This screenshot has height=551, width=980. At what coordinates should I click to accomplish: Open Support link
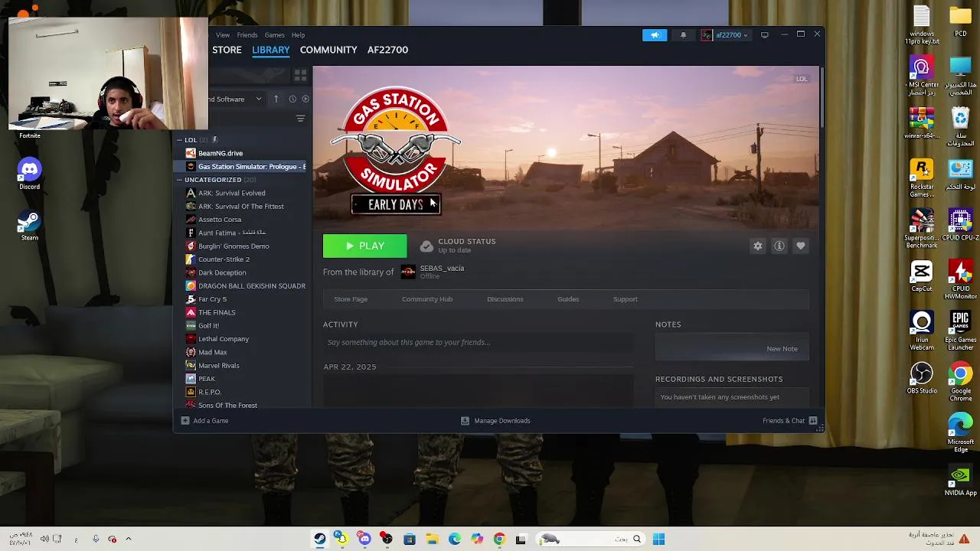tap(626, 299)
